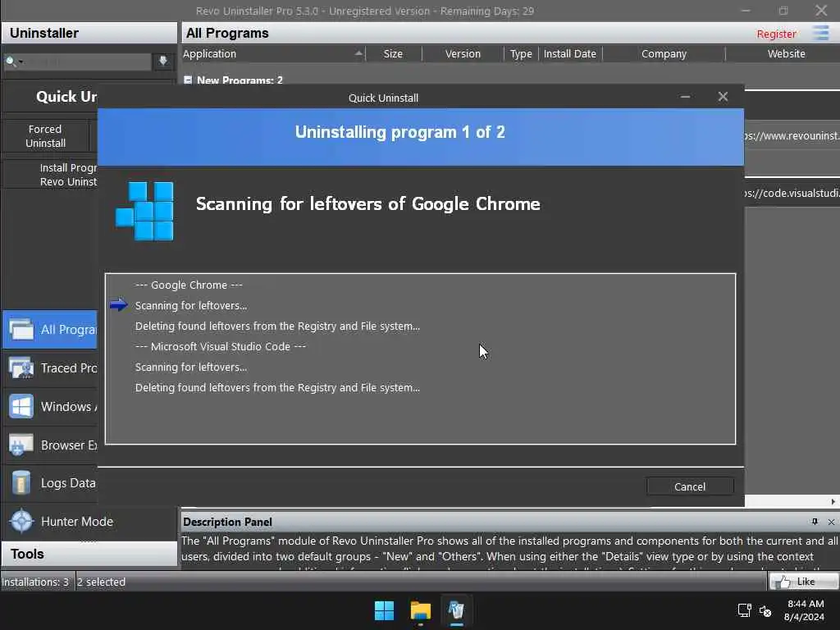The width and height of the screenshot is (840, 630).
Task: Close the Quick Uninstall dialog
Action: pos(723,97)
